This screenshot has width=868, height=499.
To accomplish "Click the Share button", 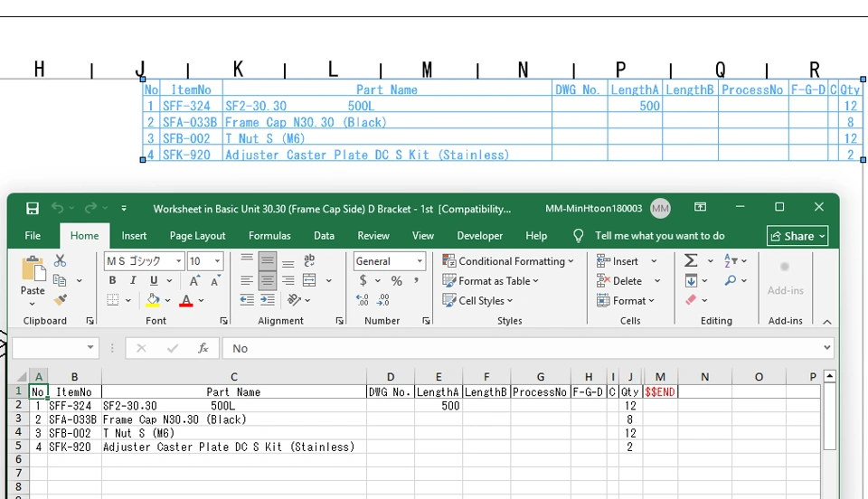I will click(x=797, y=236).
